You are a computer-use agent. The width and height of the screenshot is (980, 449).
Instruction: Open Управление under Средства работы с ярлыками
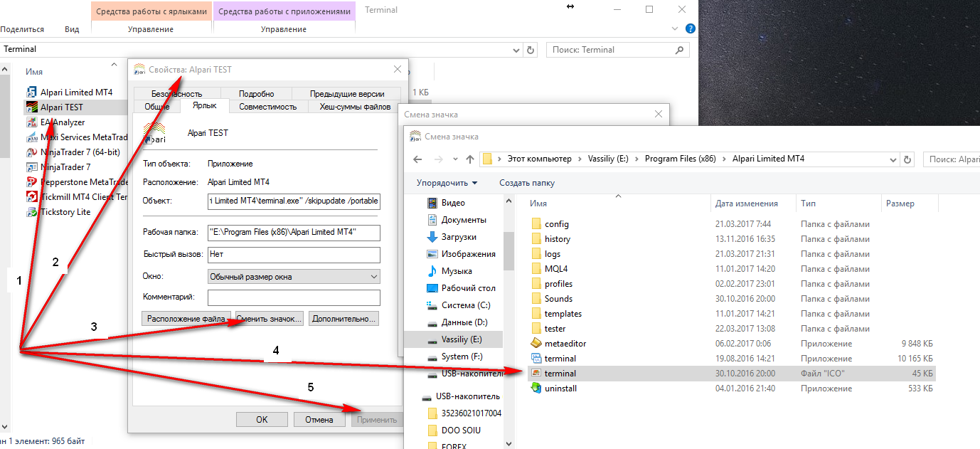click(151, 29)
